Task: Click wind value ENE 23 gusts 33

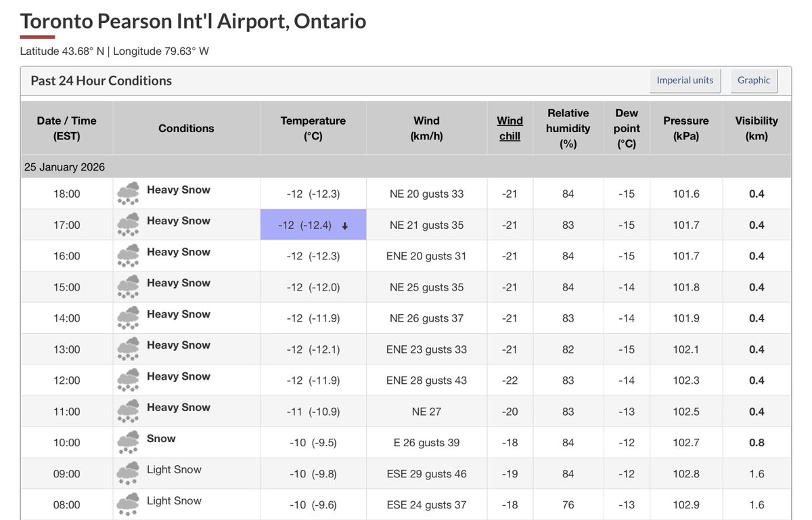Action: coord(427,349)
